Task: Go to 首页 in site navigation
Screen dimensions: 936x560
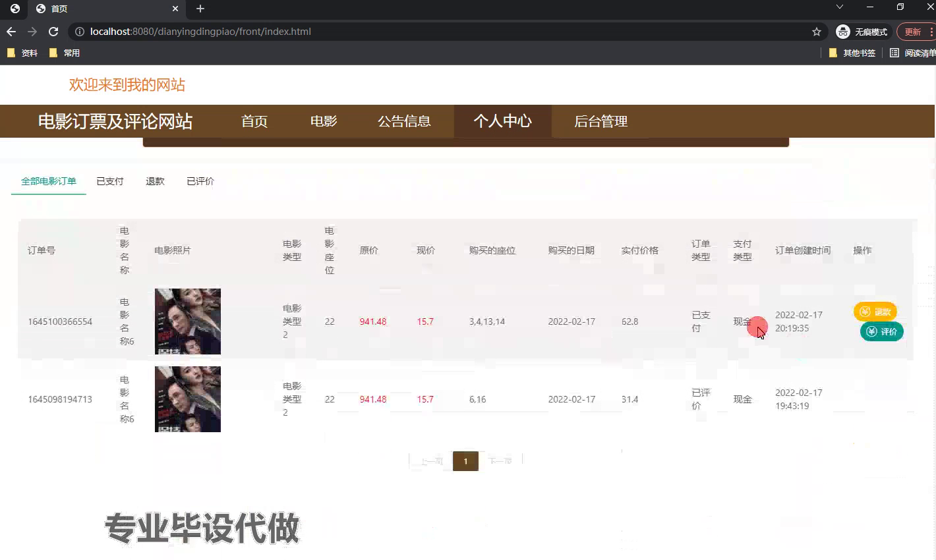Action: (254, 121)
